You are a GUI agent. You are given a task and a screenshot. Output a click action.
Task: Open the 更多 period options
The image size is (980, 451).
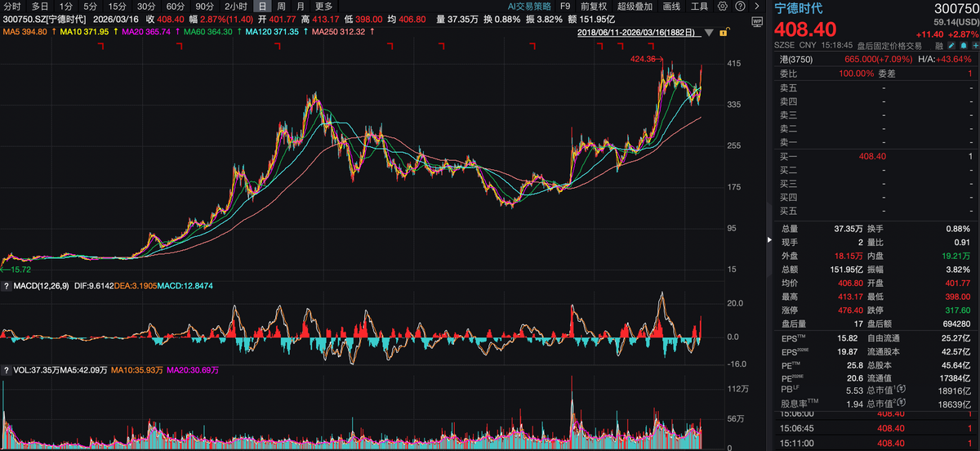323,7
